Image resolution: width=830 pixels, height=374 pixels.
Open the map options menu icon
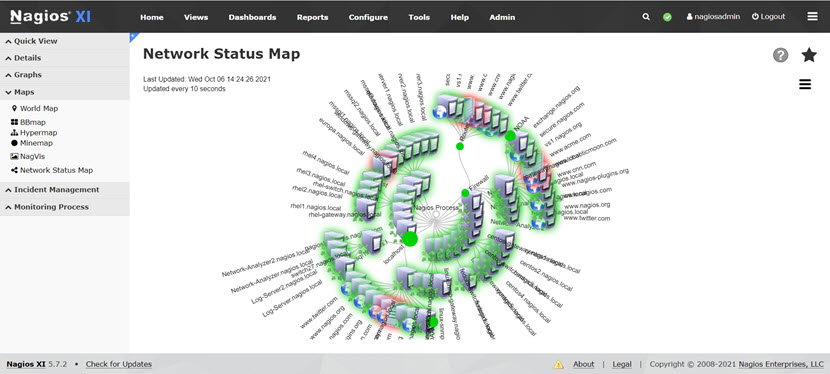[805, 84]
